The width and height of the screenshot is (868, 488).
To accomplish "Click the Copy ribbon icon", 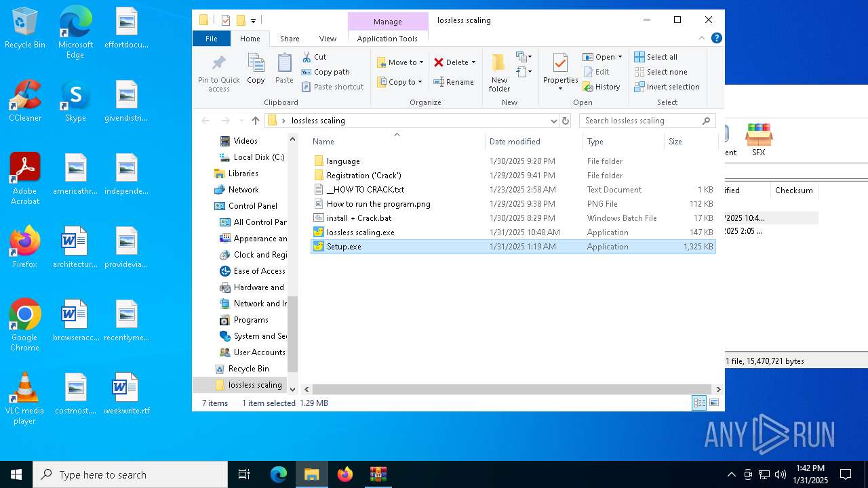I will (x=256, y=69).
